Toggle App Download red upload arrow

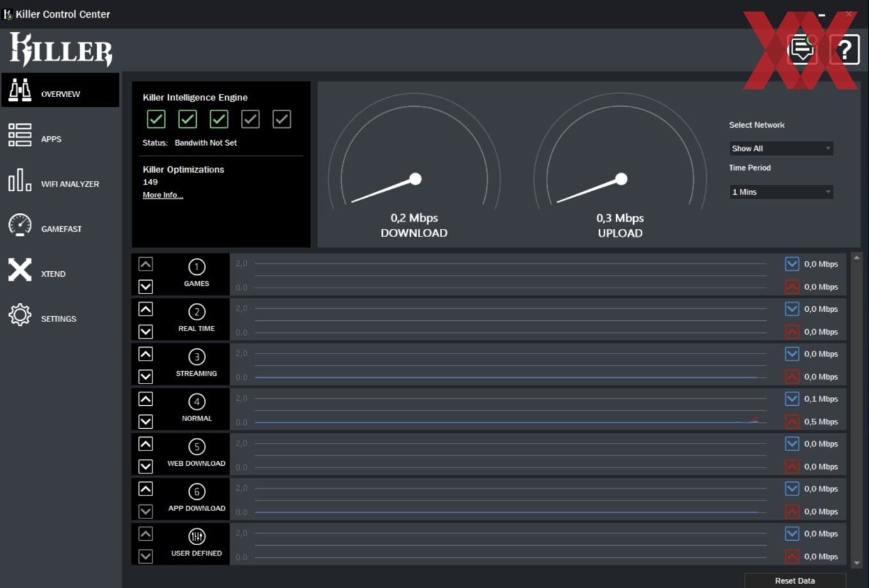click(x=792, y=512)
